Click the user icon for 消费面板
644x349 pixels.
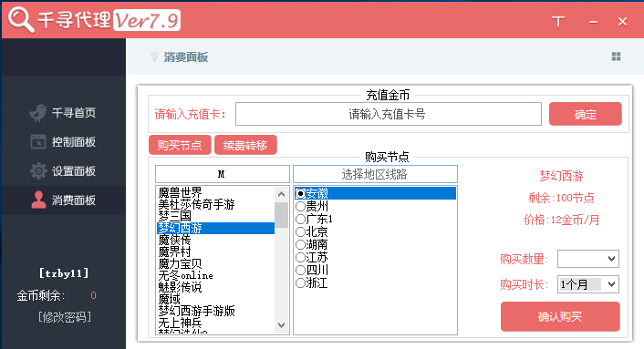tap(38, 200)
